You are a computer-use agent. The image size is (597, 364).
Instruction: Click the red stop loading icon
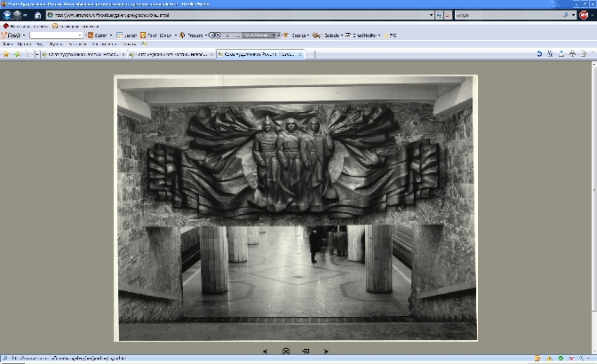pos(448,15)
